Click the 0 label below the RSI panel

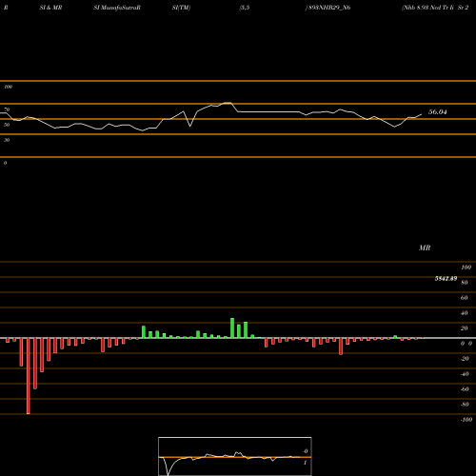tap(5, 163)
